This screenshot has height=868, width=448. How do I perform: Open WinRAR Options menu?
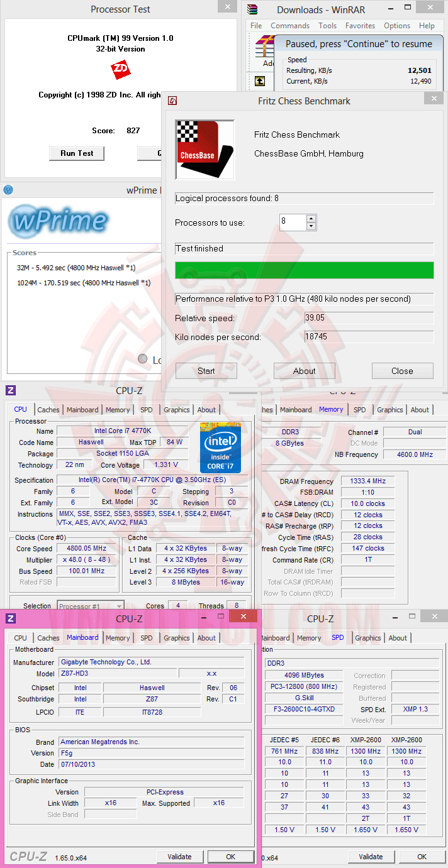pos(397,26)
